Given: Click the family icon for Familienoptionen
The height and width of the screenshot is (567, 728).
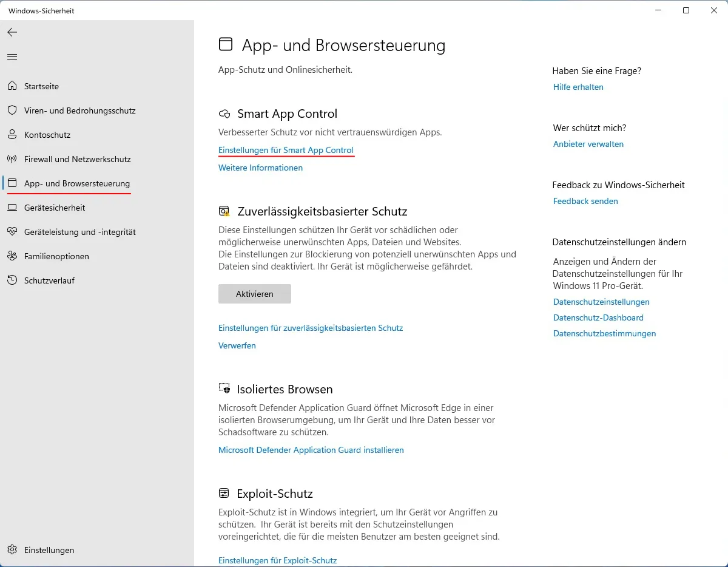Looking at the screenshot, I should click(x=12, y=256).
